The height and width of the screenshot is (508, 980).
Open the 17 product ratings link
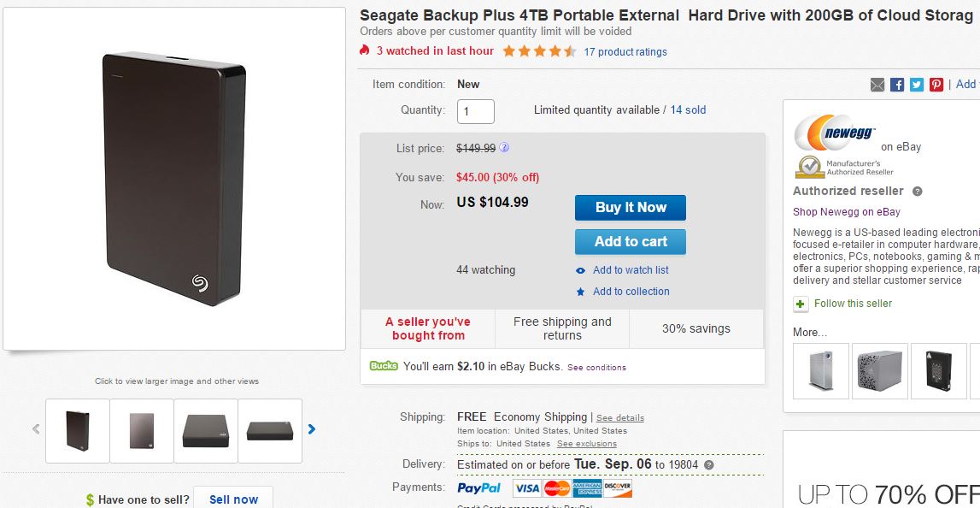point(625,52)
